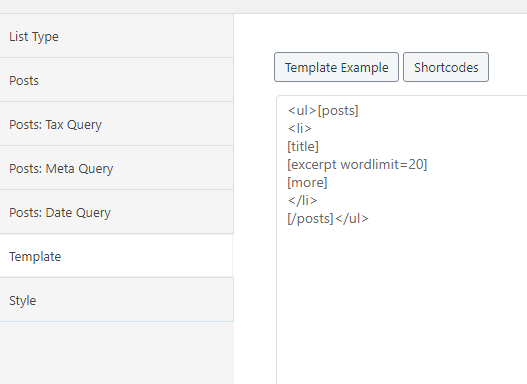Open the Posts: Date Query tab
Image resolution: width=527 pixels, height=384 pixels.
pyautogui.click(x=117, y=212)
